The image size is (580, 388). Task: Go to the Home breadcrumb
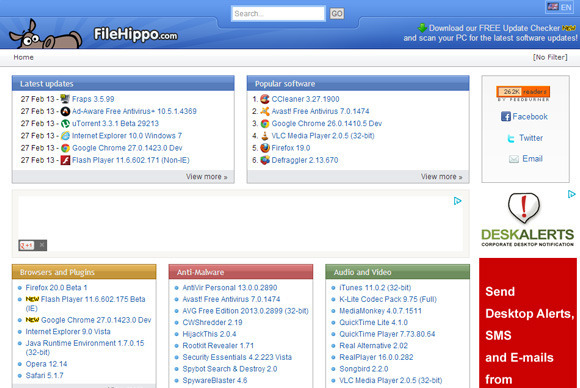(23, 57)
